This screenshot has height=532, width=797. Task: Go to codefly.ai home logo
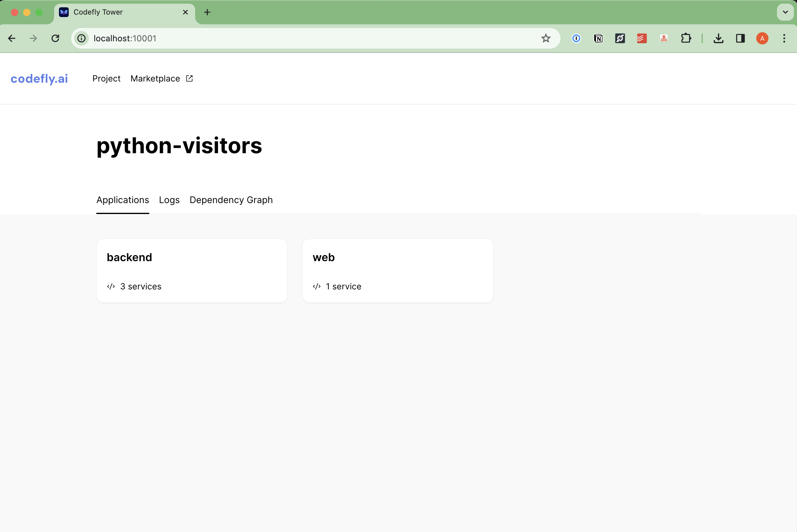click(39, 79)
